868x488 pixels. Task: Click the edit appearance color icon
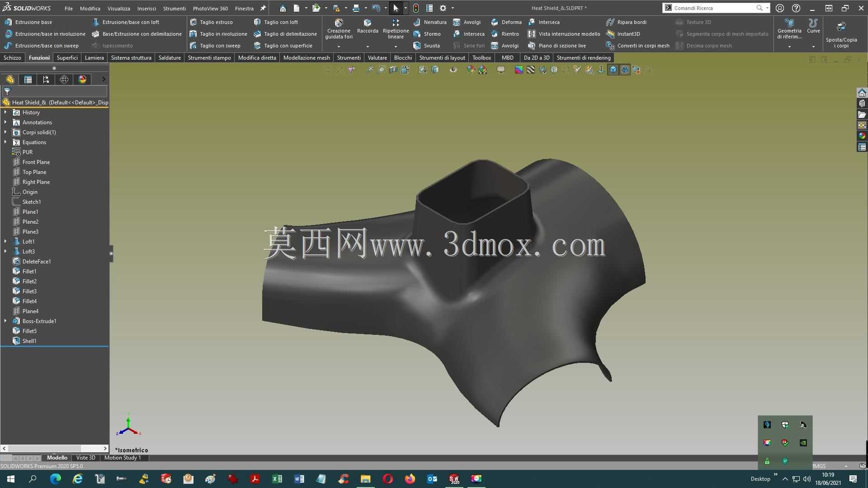(471, 70)
